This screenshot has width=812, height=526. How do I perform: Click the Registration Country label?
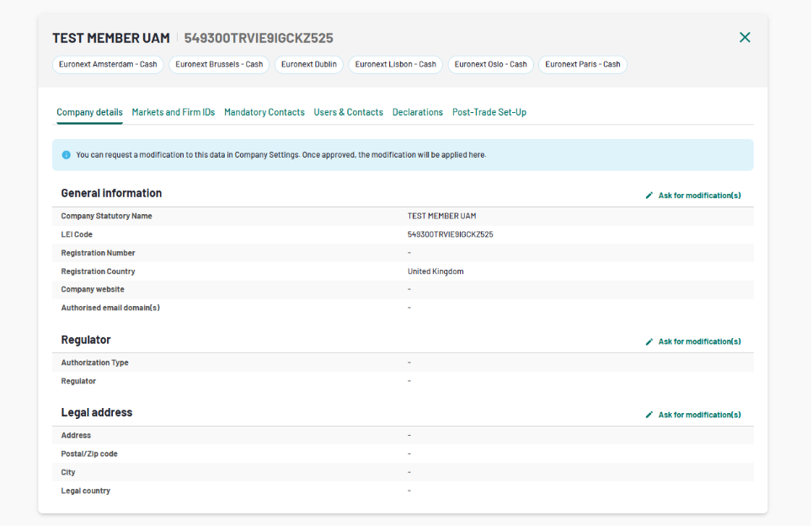tap(98, 271)
